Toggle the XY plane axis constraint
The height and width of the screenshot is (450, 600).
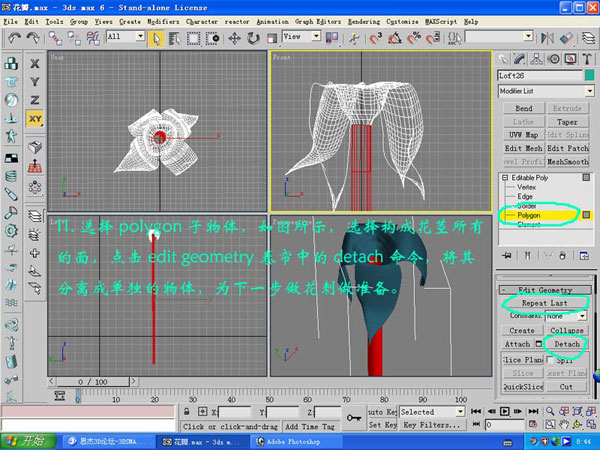(x=35, y=119)
